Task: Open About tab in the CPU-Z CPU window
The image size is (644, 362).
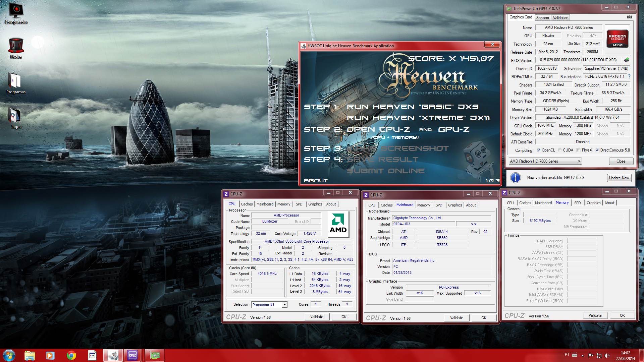Action: (331, 204)
